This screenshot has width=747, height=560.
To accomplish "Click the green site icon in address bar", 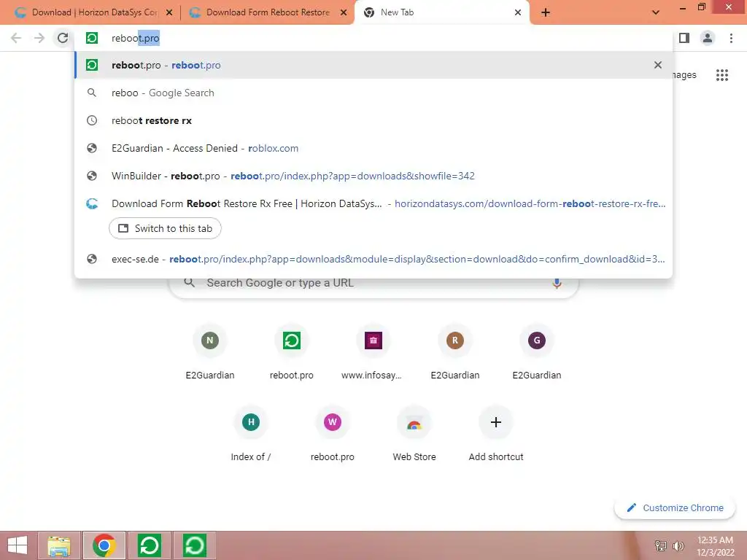I will (92, 38).
